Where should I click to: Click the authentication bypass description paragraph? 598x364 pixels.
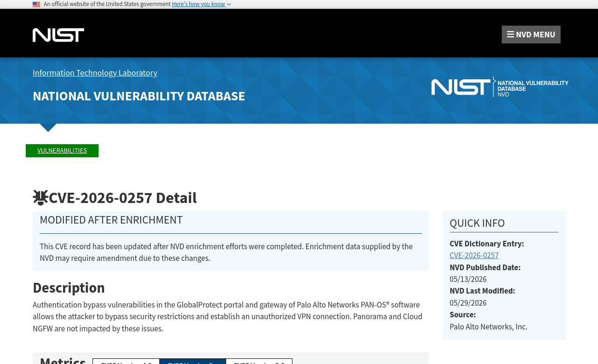pos(228,317)
